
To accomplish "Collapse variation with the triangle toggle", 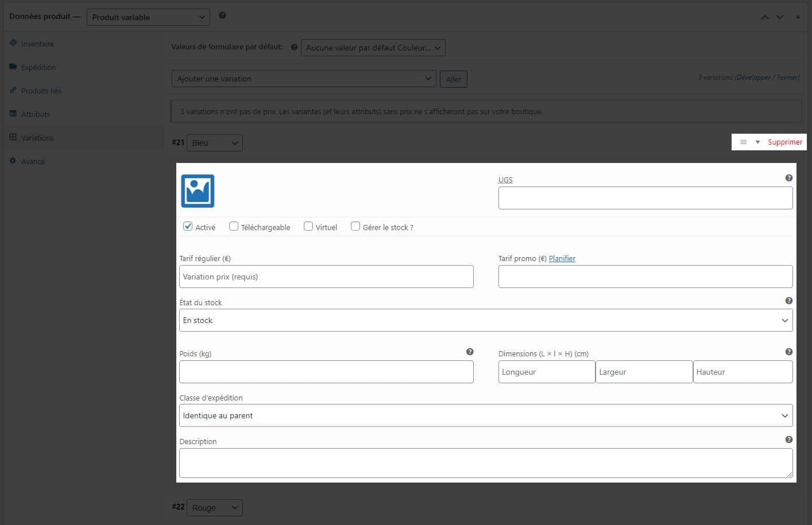I will tap(757, 142).
